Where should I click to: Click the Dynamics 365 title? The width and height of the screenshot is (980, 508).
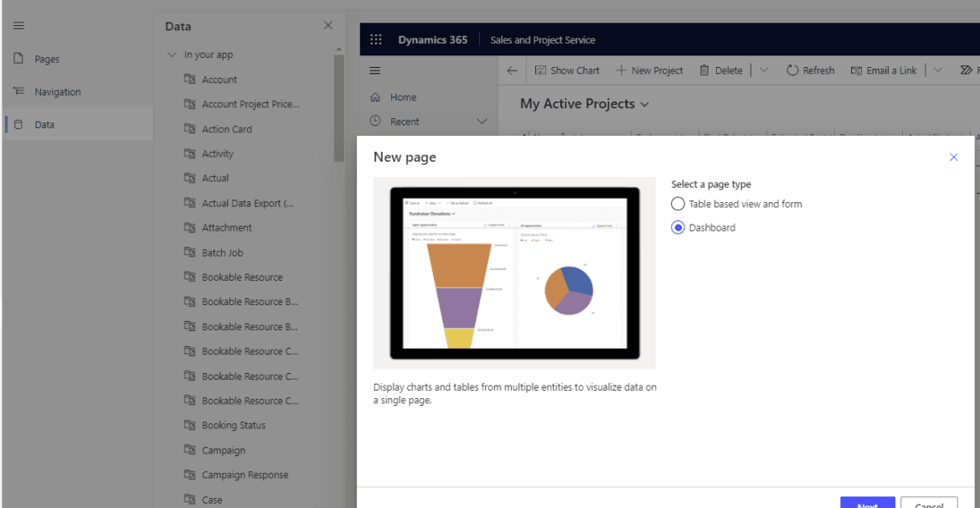(x=432, y=39)
